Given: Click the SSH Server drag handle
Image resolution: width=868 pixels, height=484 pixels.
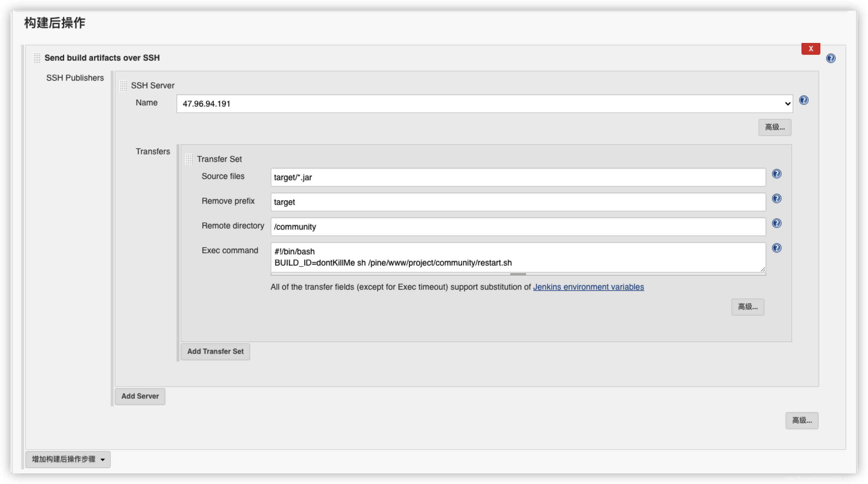Looking at the screenshot, I should pos(123,86).
